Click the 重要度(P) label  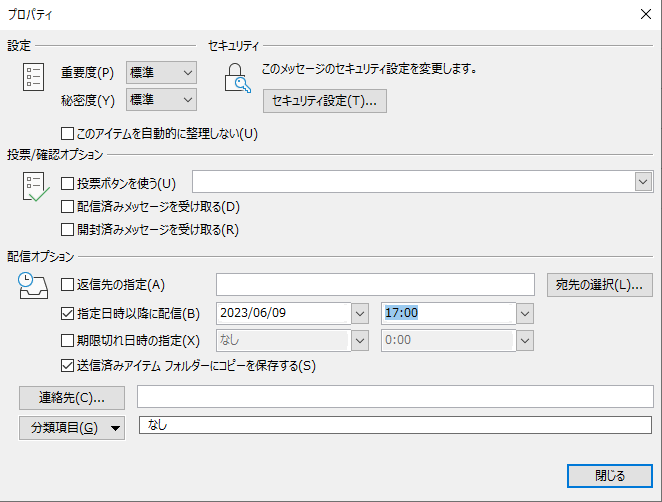pyautogui.click(x=87, y=73)
